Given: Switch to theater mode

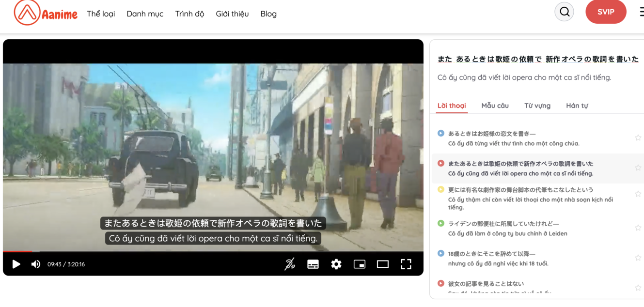Looking at the screenshot, I should pos(383,264).
